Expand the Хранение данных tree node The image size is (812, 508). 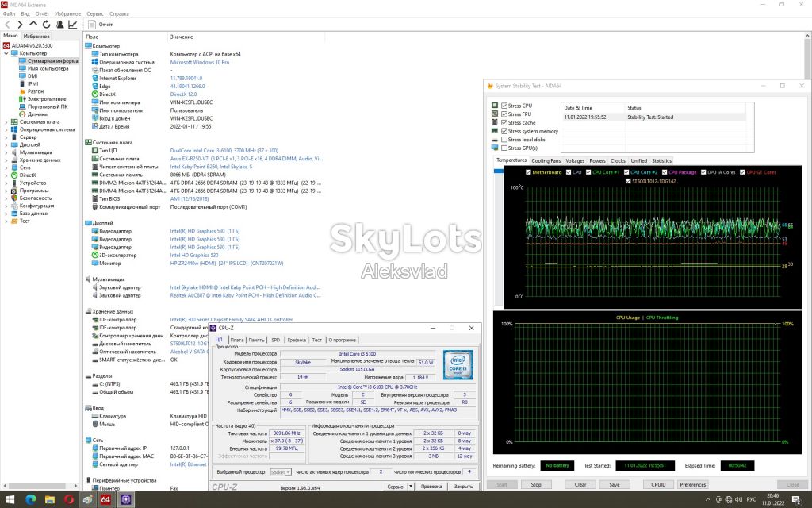point(6,160)
